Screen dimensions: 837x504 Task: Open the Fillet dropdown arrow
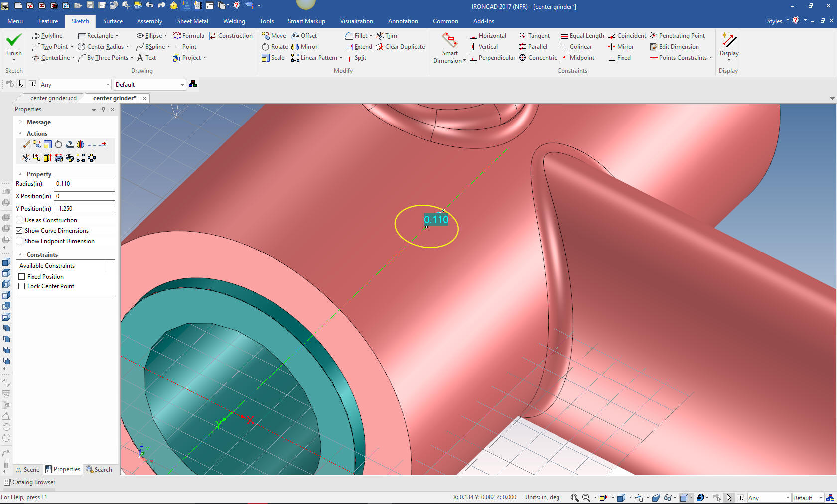tap(371, 36)
